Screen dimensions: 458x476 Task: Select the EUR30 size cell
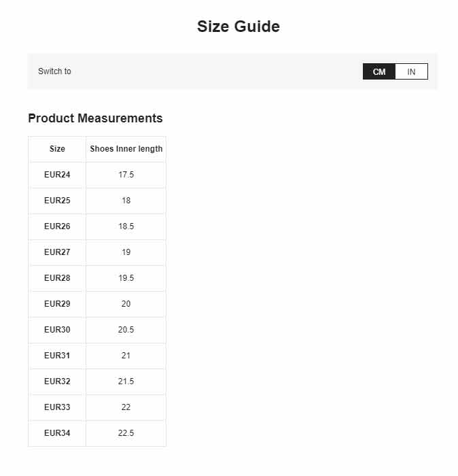(x=57, y=329)
